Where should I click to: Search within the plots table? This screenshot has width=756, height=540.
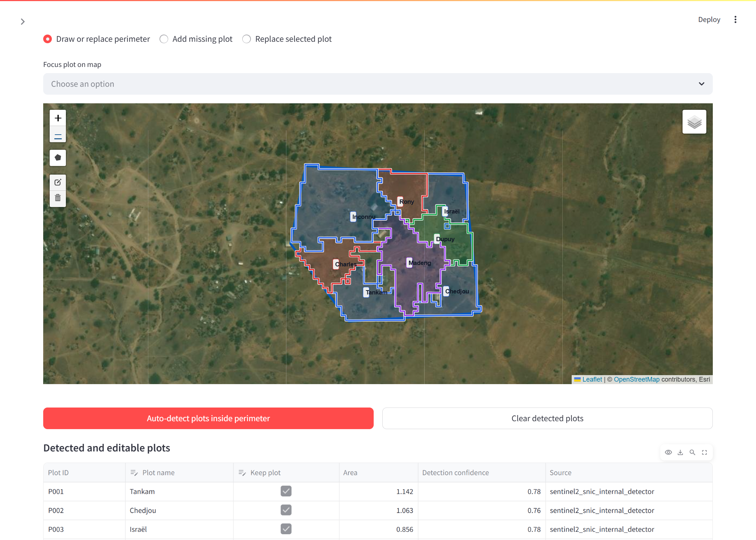[x=692, y=452]
